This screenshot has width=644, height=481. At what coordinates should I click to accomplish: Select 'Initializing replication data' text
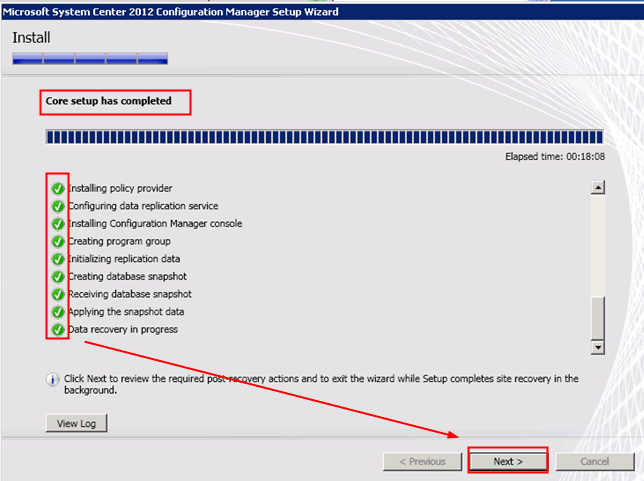124,259
